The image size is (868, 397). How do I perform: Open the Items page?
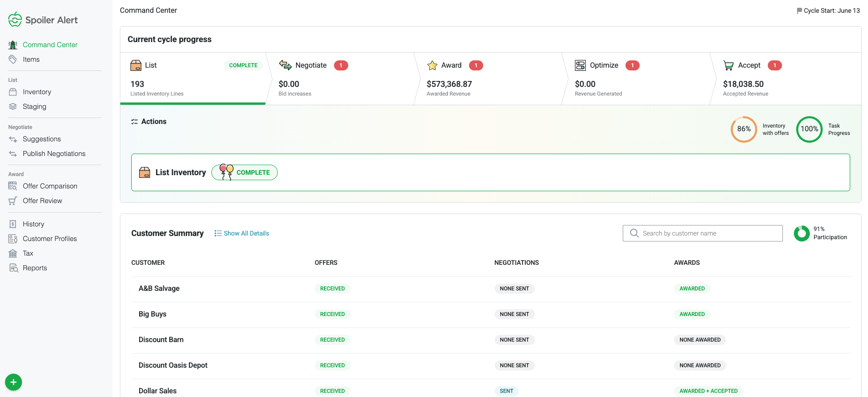pyautogui.click(x=31, y=59)
